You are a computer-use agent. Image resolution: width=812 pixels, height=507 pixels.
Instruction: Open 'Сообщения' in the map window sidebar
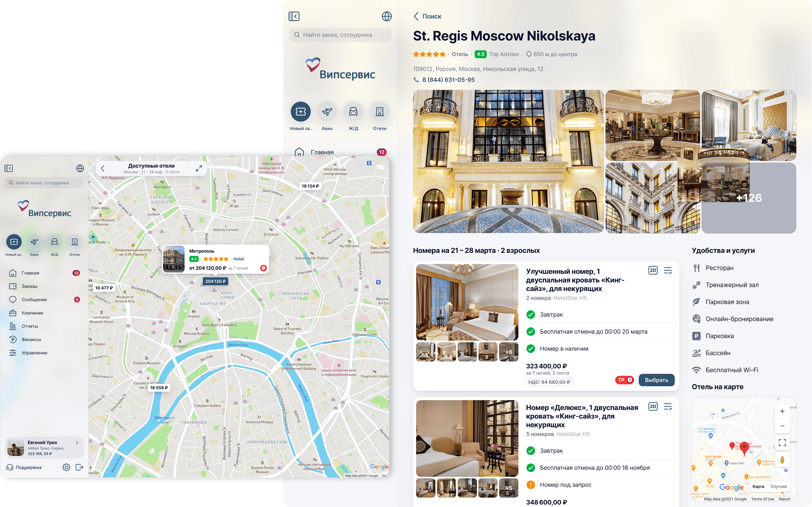point(44,299)
